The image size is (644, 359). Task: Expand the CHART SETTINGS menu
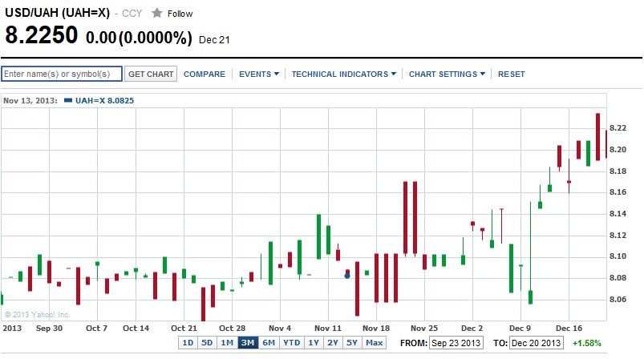coord(447,75)
